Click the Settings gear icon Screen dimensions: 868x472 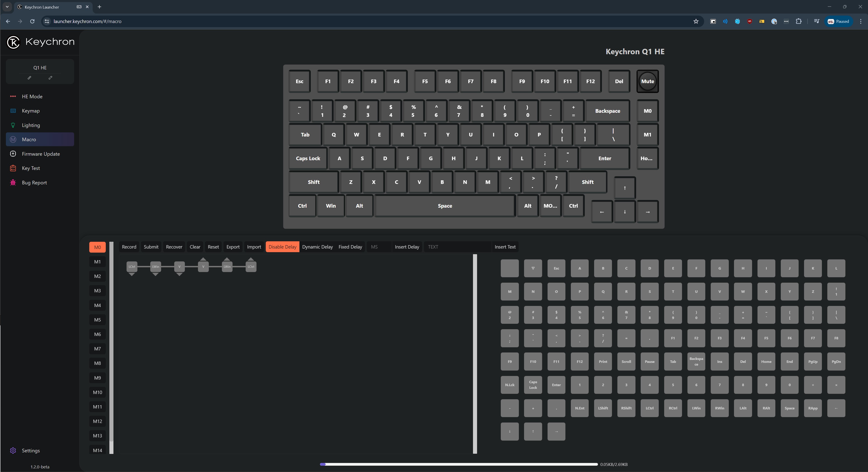(x=13, y=451)
